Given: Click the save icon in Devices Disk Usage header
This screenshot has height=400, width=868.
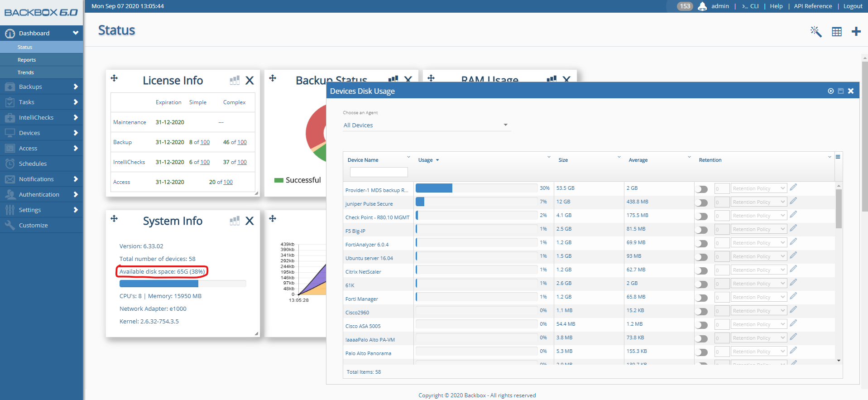Looking at the screenshot, I should [x=841, y=91].
